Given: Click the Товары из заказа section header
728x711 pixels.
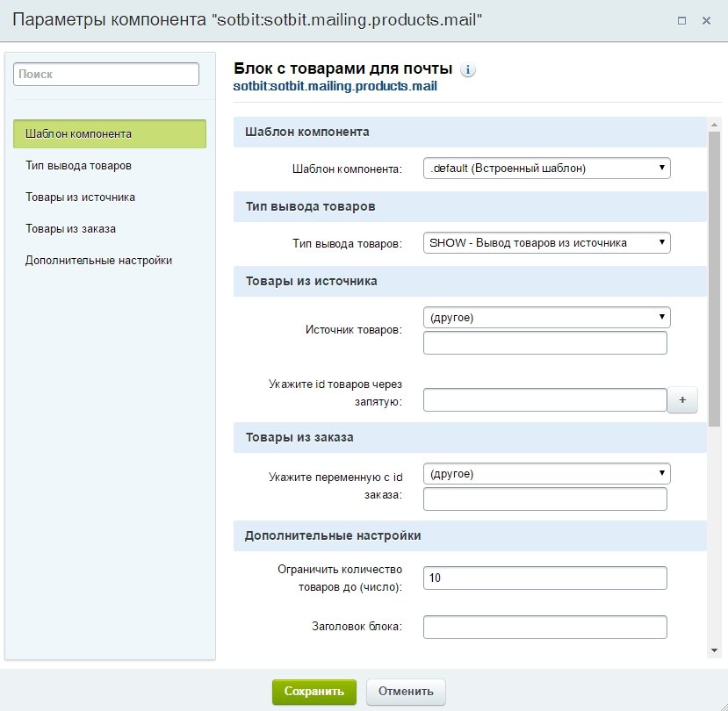Looking at the screenshot, I should point(470,438).
